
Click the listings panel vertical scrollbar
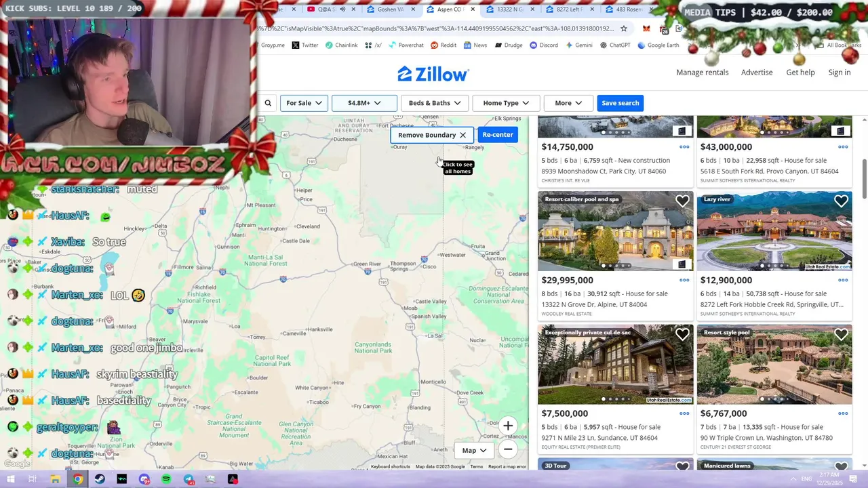coord(864,178)
